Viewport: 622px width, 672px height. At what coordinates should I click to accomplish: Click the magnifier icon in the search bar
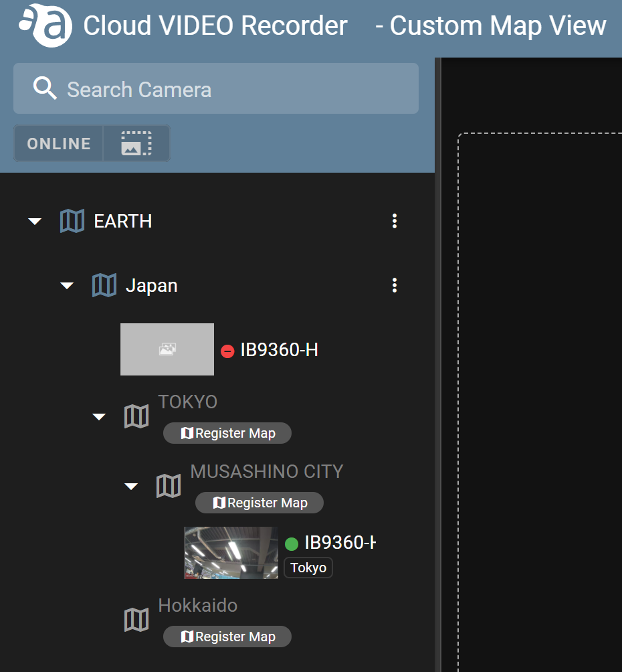(x=44, y=88)
